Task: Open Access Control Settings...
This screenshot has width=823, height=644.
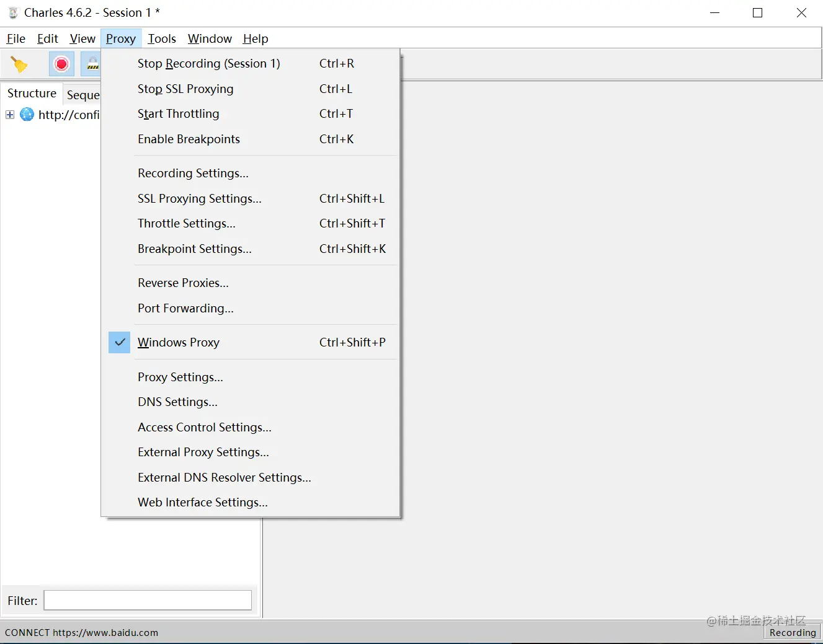Action: (251, 427)
